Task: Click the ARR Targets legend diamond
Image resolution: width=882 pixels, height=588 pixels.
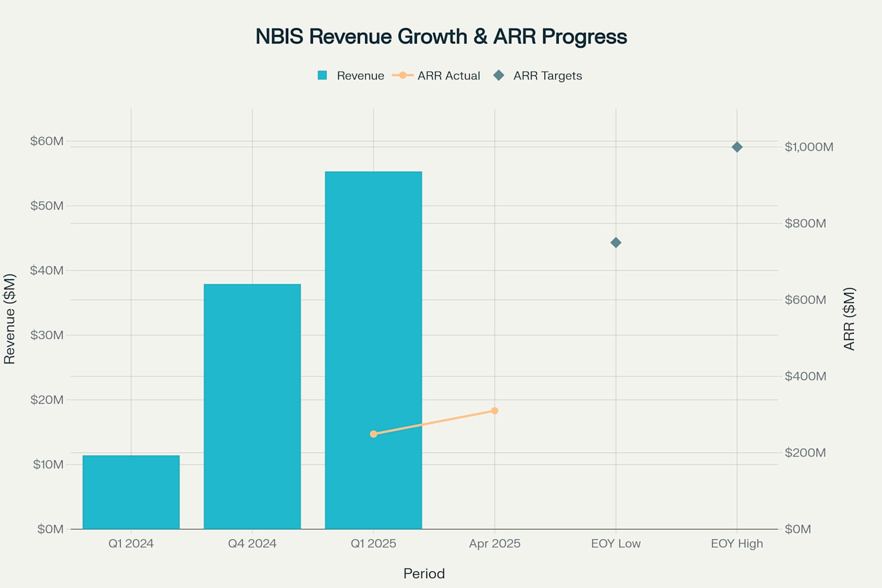Action: [x=498, y=75]
